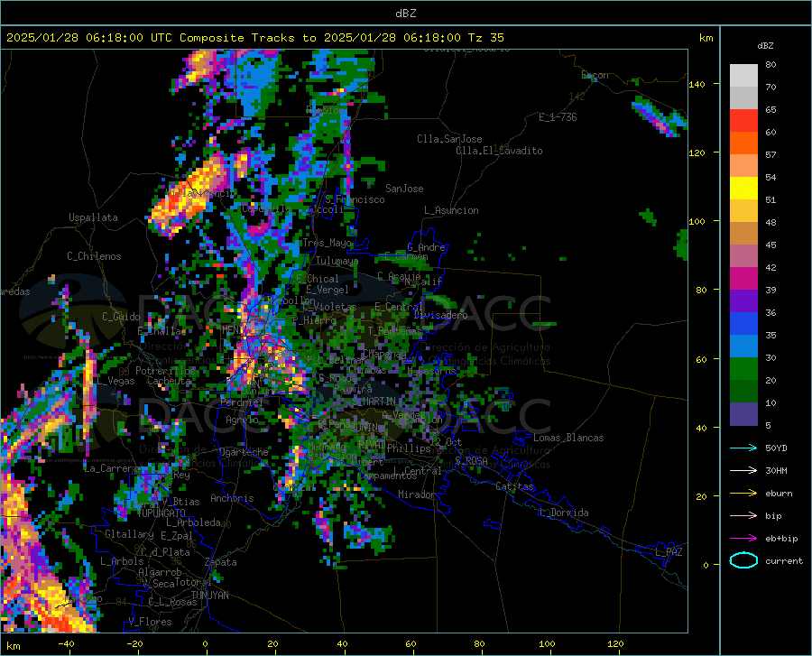Click the '50YD' legend label
Screen dimensions: 812x656
point(776,448)
